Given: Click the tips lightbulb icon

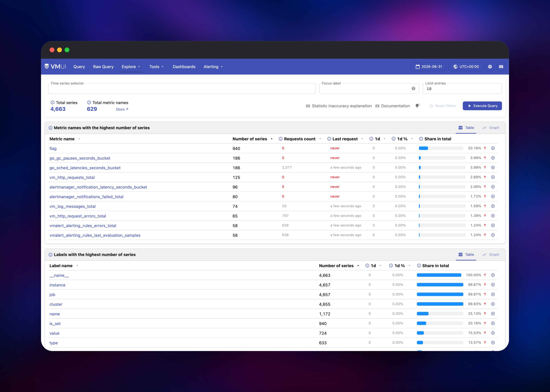Looking at the screenshot, I should [417, 106].
